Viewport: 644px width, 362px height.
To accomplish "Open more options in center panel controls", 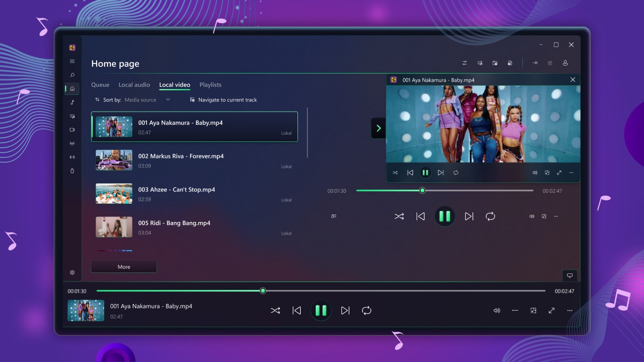I will coord(556,216).
